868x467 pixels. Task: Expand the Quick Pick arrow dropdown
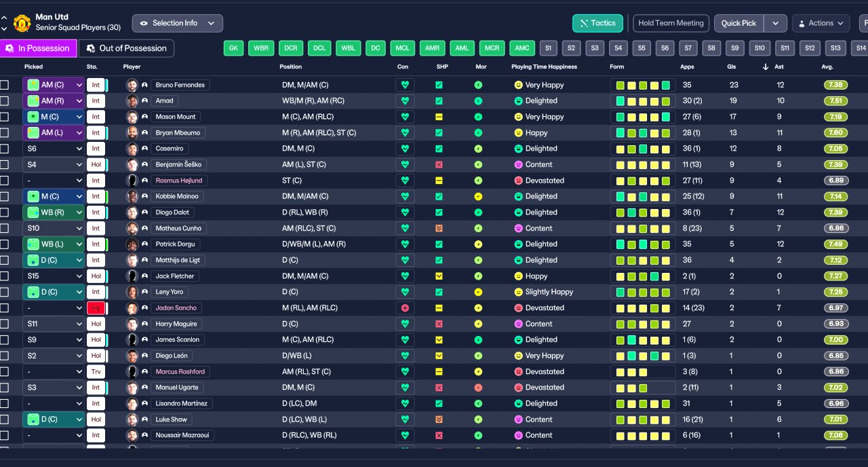tap(775, 23)
